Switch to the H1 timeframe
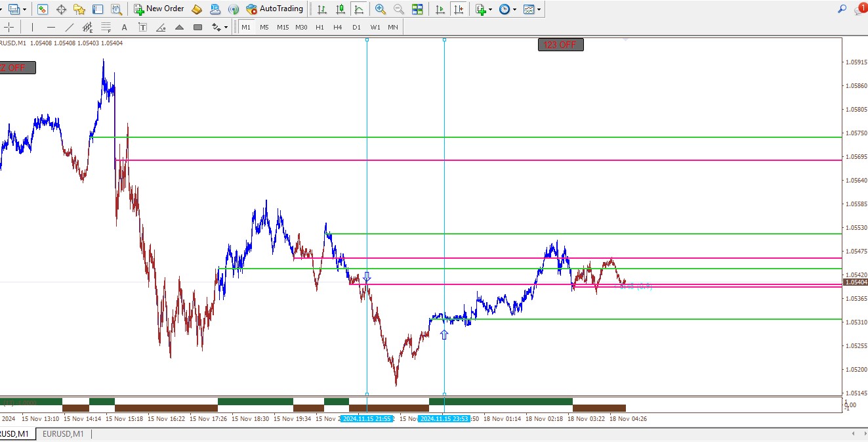868x442 pixels. (x=320, y=27)
